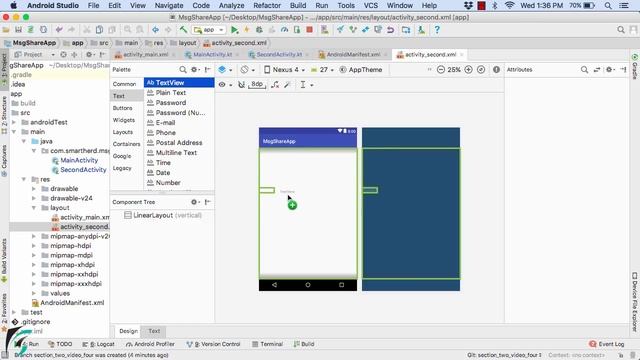Open Spotlight search in macOS menu bar
The height and width of the screenshot is (360, 640).
pyautogui.click(x=608, y=5)
